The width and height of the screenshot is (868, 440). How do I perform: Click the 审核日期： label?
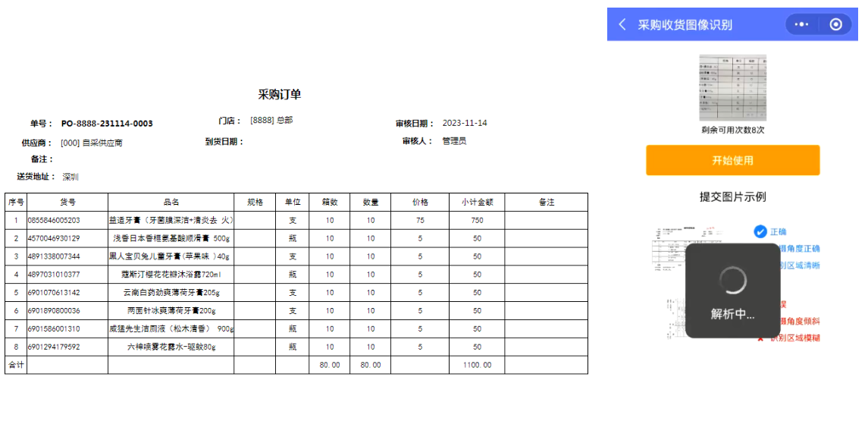pyautogui.click(x=415, y=124)
